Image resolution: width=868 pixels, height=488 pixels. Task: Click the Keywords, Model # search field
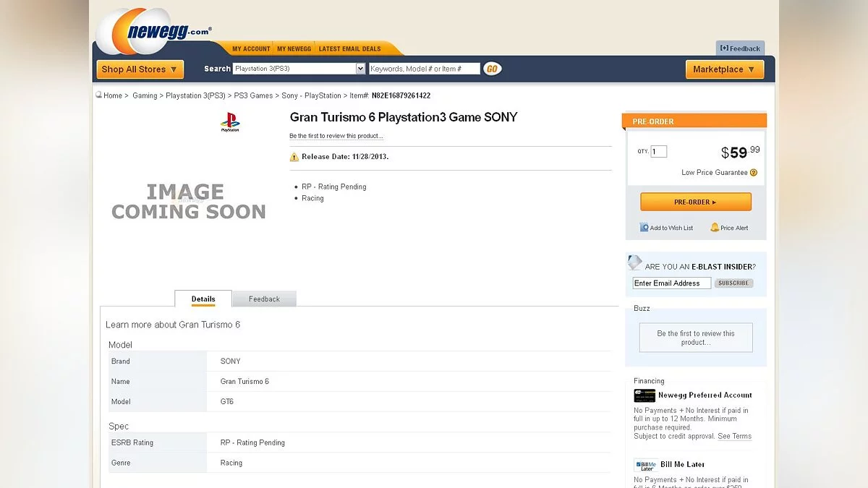click(425, 69)
